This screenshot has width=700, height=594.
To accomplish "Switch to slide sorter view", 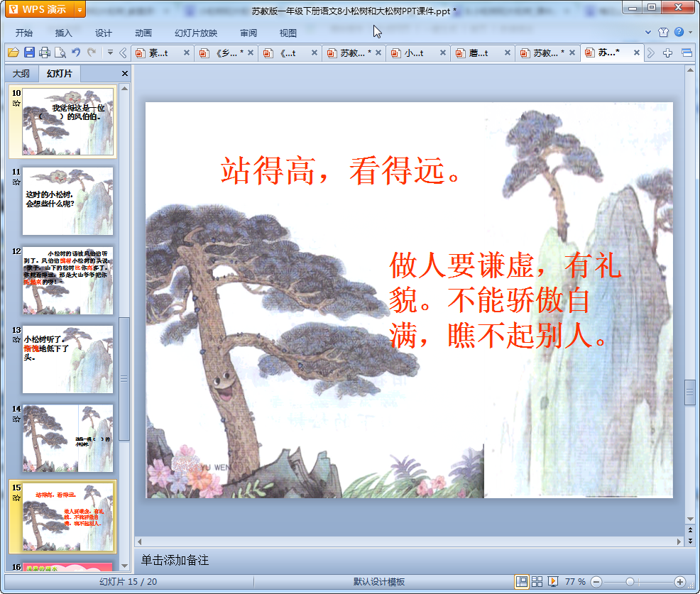I will tap(537, 581).
